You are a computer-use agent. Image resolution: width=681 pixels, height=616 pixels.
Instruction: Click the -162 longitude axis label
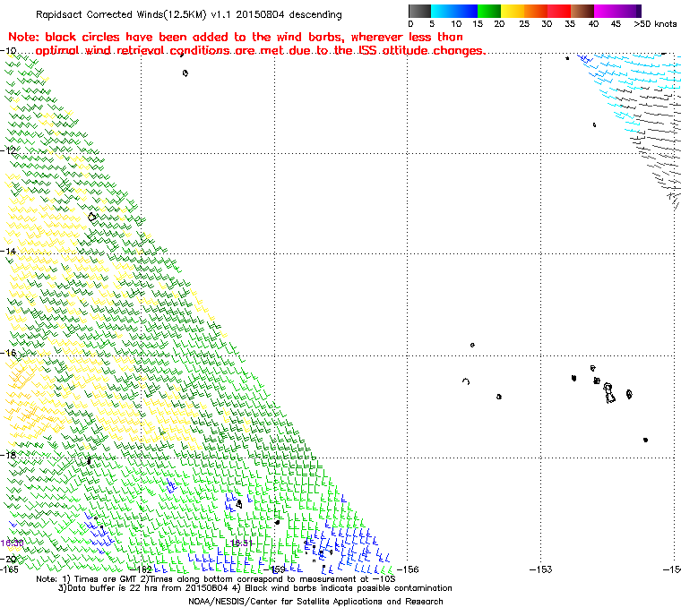point(141,569)
